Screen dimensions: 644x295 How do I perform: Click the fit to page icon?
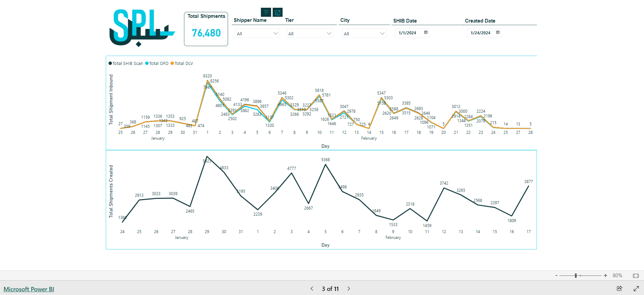(636, 275)
